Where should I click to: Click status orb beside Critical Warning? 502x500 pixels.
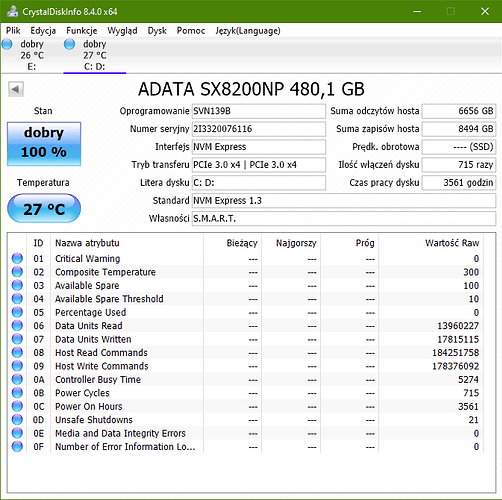[17, 258]
